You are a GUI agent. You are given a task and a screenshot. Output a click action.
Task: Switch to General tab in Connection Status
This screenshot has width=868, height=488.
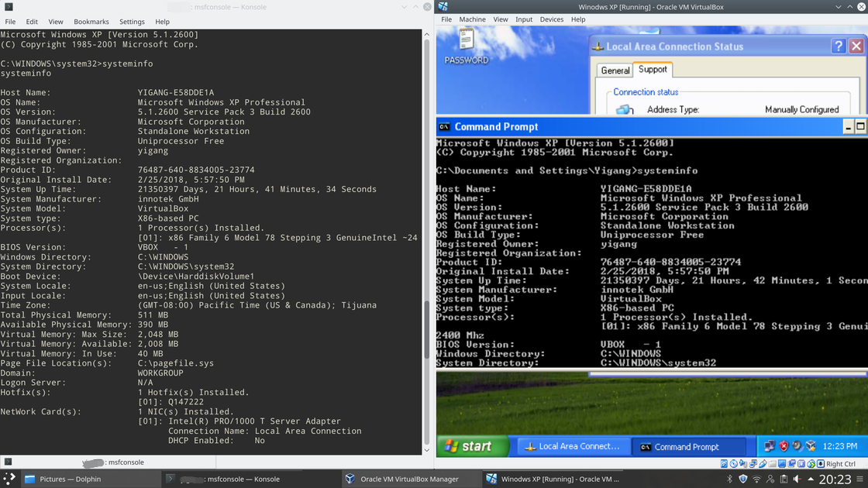[615, 70]
